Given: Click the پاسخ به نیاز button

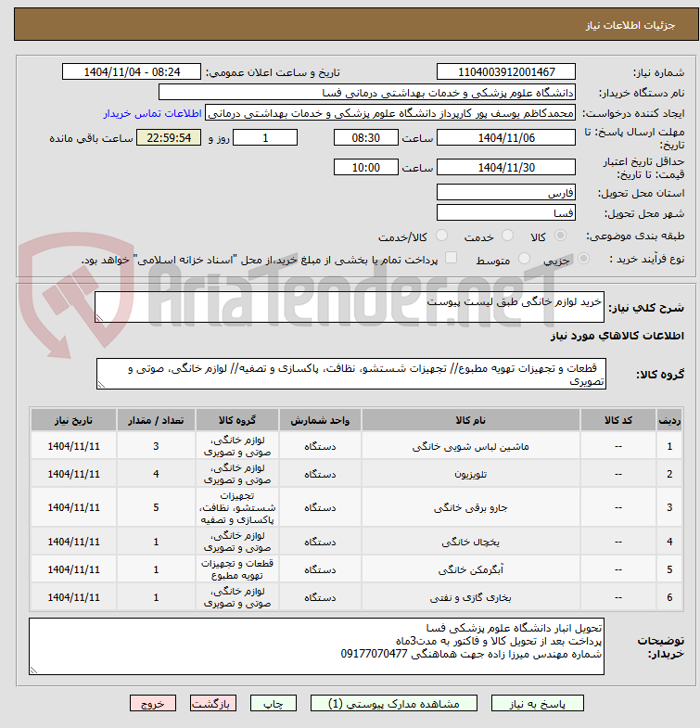Looking at the screenshot, I should (538, 704).
